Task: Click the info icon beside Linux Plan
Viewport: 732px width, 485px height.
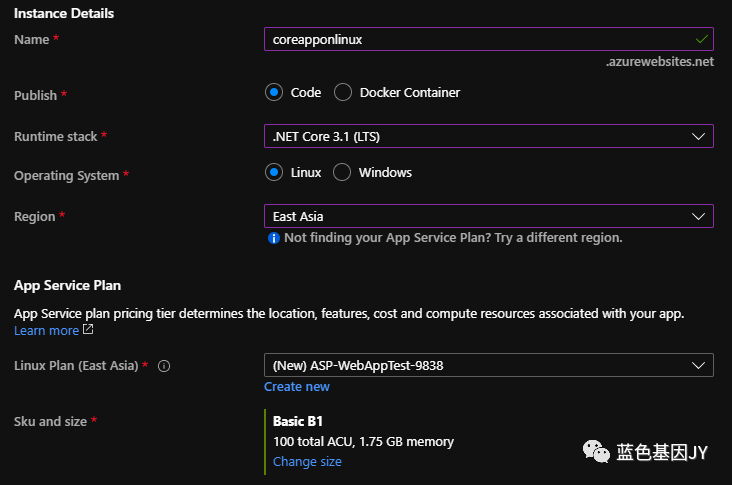Action: pos(165,366)
